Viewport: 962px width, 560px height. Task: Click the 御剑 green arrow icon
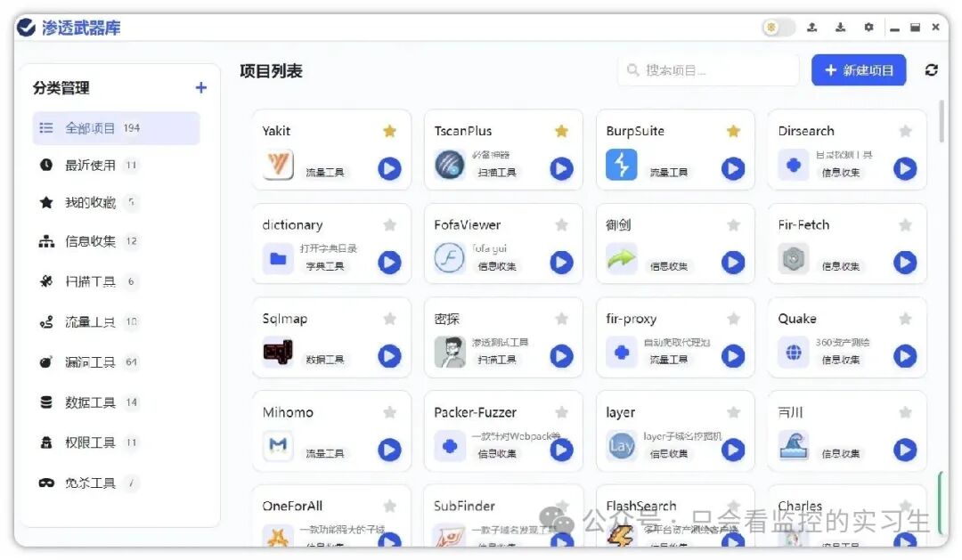[622, 258]
